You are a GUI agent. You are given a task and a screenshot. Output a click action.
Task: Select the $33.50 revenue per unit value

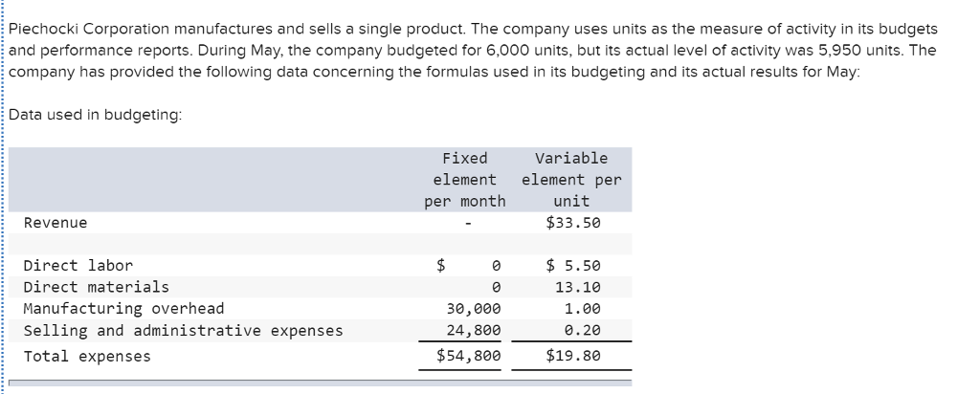(572, 223)
